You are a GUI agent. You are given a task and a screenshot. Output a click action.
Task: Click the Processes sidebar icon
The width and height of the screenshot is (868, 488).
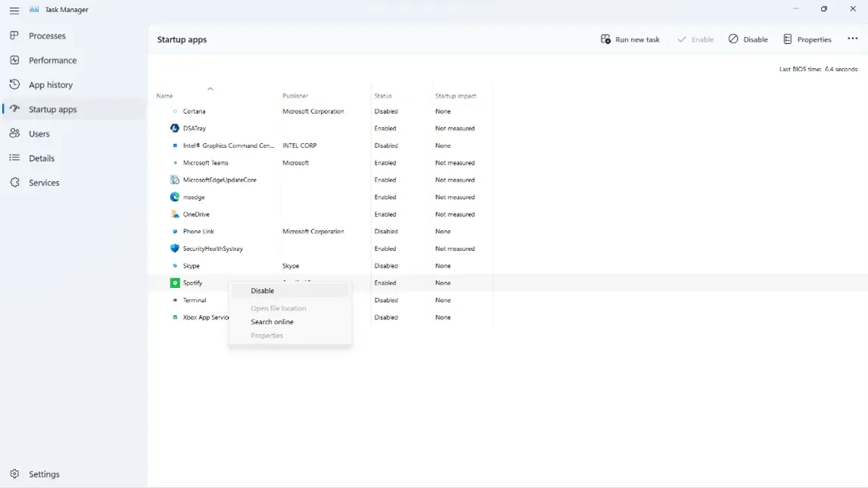tap(15, 36)
